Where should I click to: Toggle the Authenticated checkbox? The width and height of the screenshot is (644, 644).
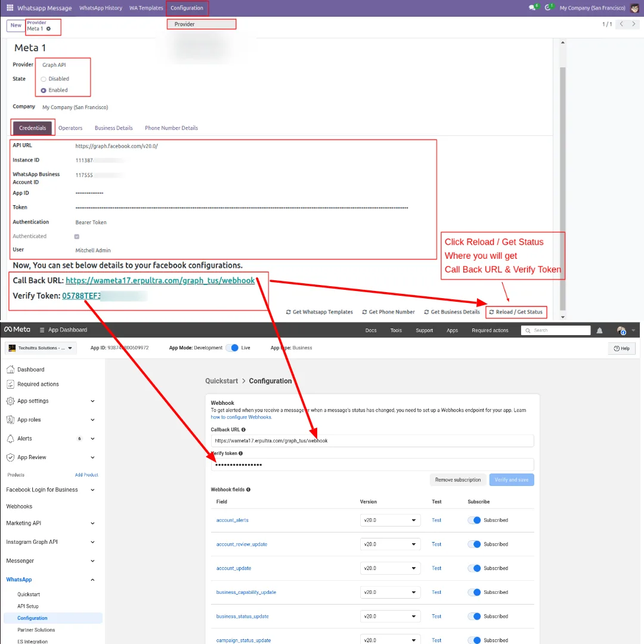point(77,237)
